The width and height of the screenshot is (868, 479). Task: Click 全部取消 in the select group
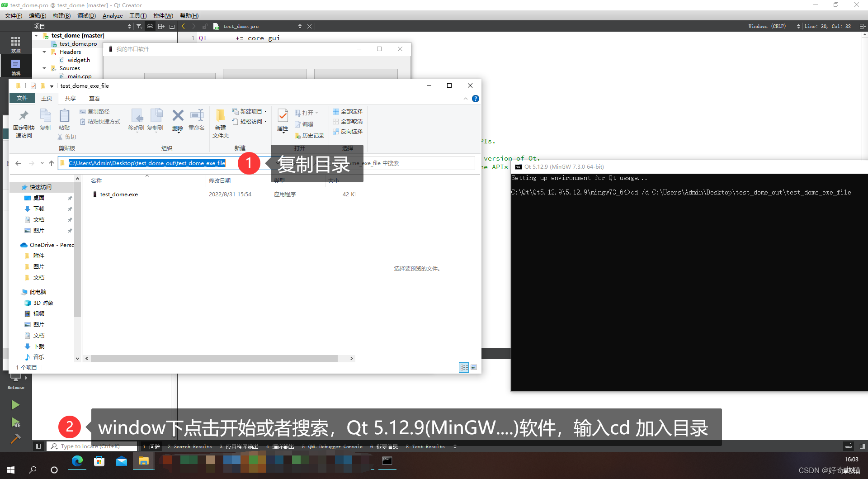tap(348, 121)
